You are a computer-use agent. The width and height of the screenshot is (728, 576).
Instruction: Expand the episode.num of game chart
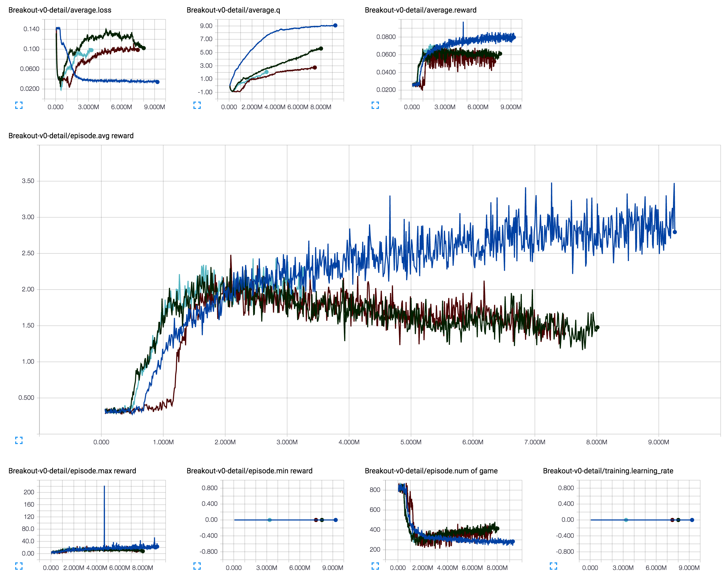point(375,566)
